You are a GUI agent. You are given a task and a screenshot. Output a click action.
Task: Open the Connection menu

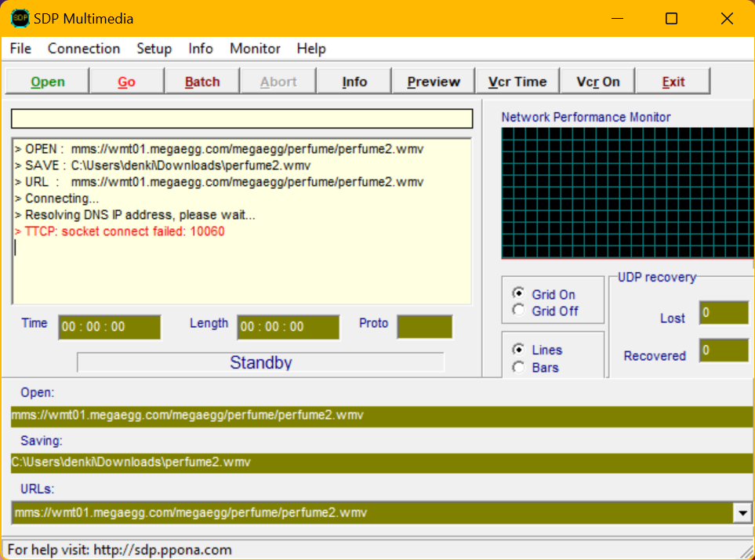84,49
